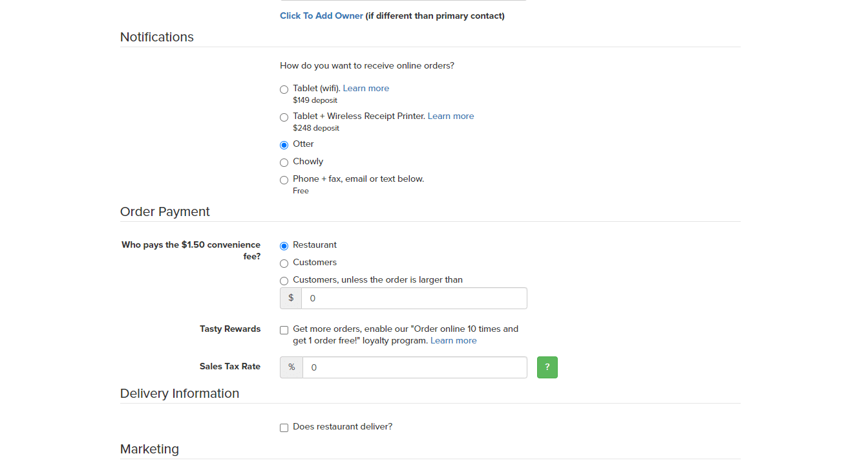Click the Who pays convenience fee label
868x467 pixels.
(x=191, y=250)
